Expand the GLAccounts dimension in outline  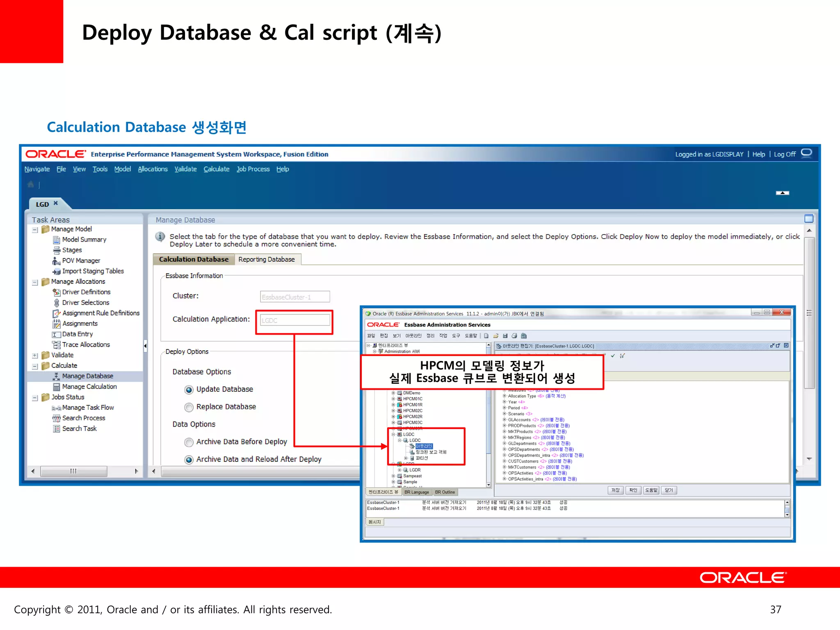pos(504,420)
